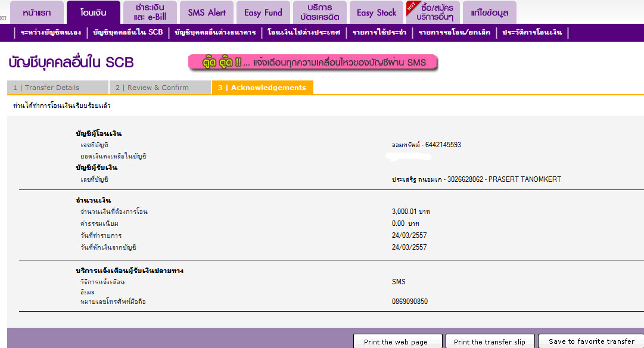Click sender account text ออมทรัพย์ - 6442145593
Viewport: 644px width, 348px height.
click(x=427, y=145)
